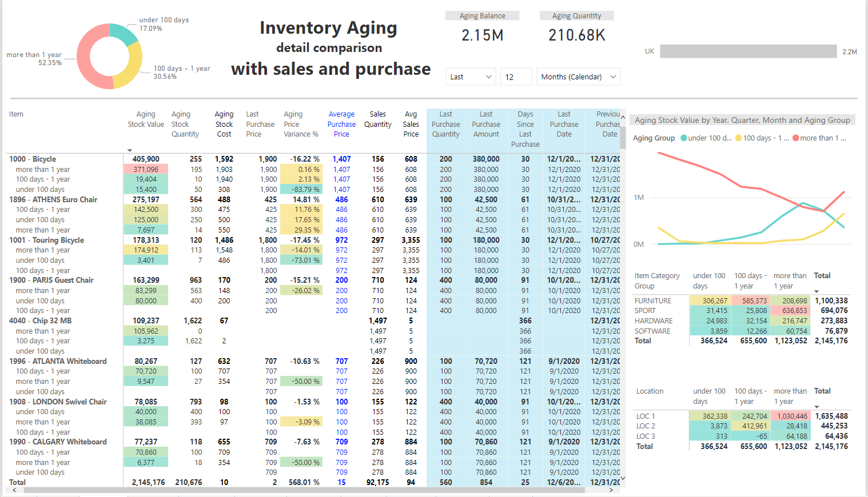Click the down chevron at the table's right edge
The image size is (868, 497).
pos(623,478)
